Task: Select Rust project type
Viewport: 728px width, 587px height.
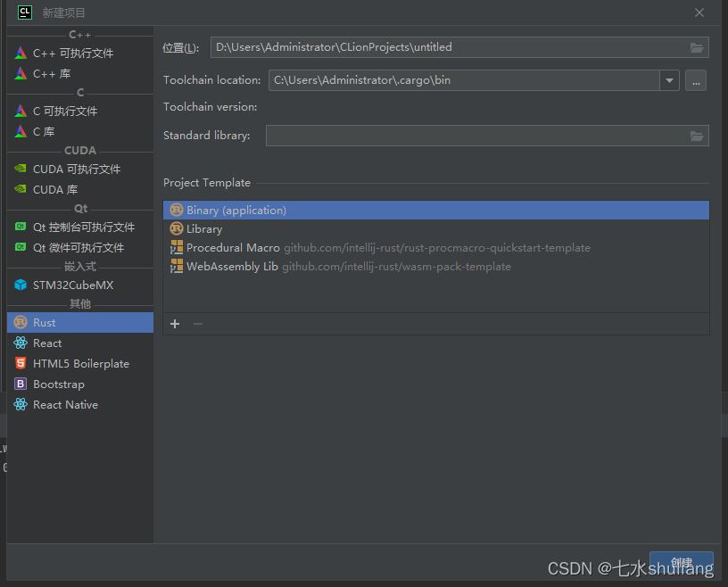Action: 80,322
